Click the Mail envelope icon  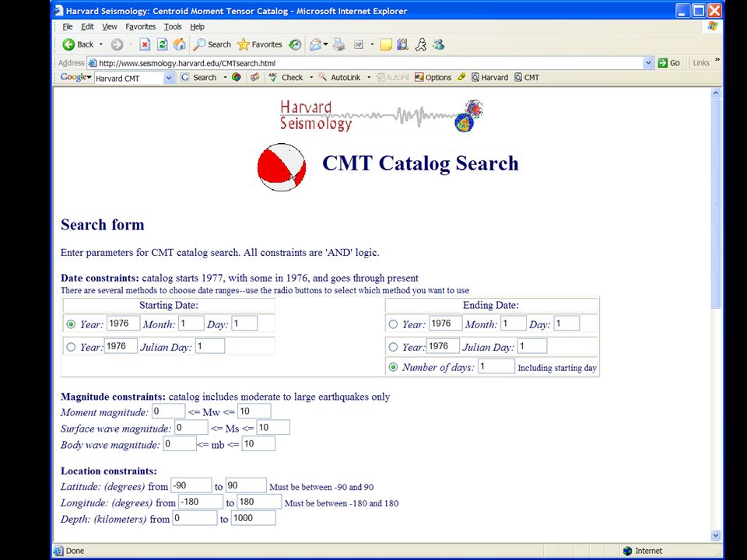315,44
